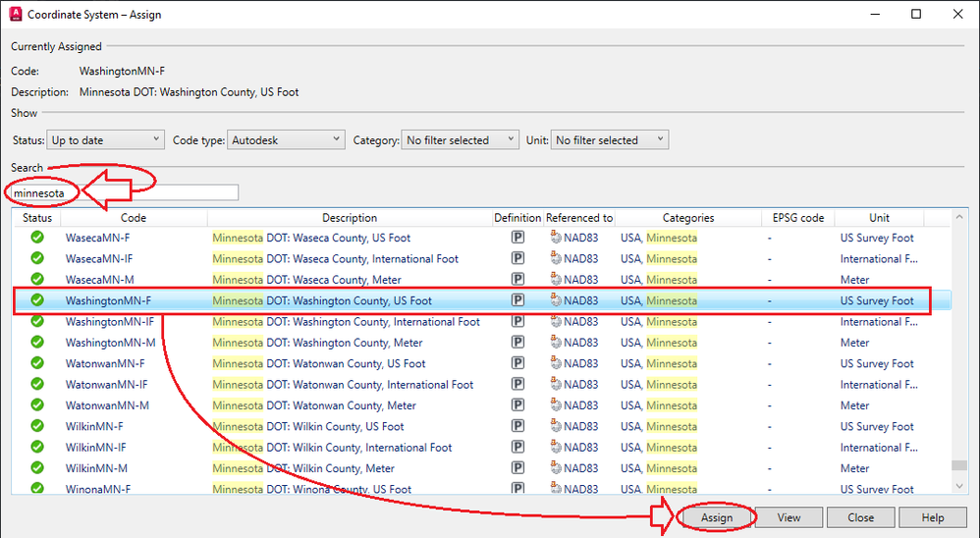The width and height of the screenshot is (980, 538).
Task: Open the Code type dropdown
Action: pyautogui.click(x=286, y=140)
